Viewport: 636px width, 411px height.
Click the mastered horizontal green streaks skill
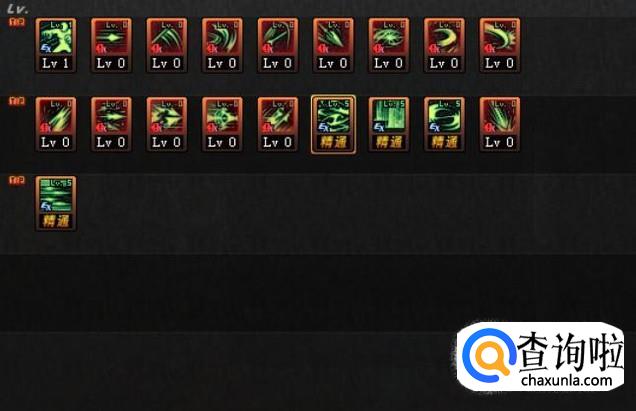click(56, 203)
